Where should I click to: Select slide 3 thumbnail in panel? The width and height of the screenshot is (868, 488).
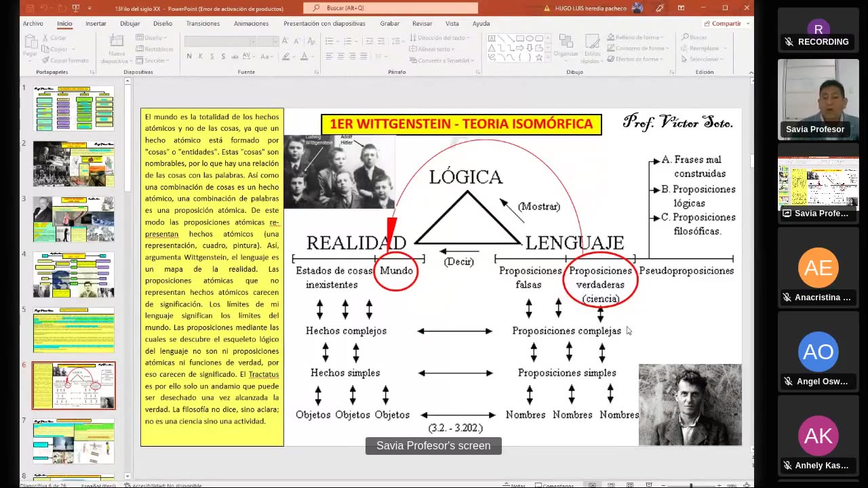74,219
